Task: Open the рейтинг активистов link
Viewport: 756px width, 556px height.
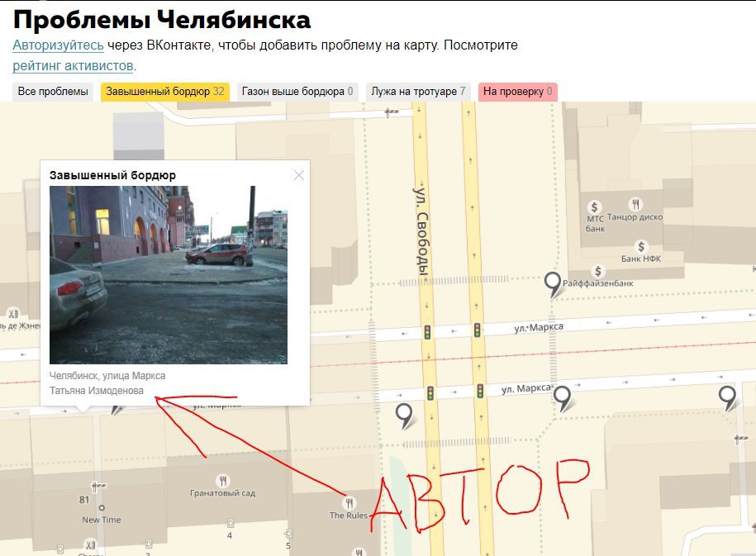Action: point(73,65)
